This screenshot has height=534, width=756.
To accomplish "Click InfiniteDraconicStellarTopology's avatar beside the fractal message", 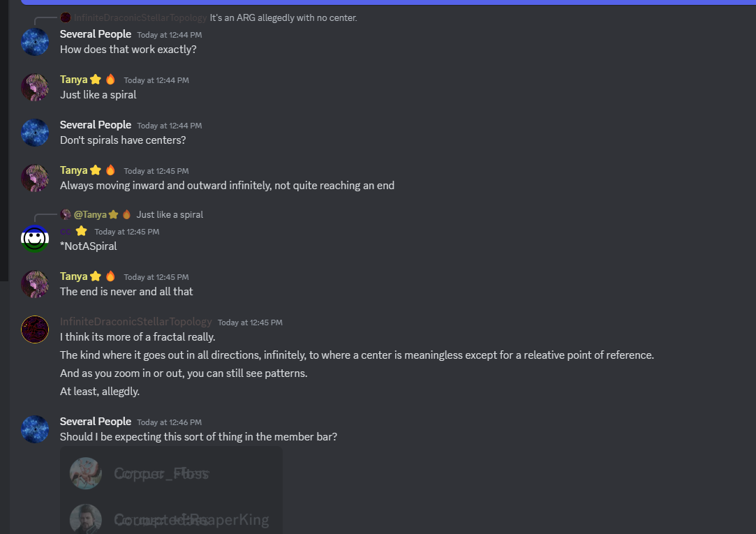I will tap(35, 329).
